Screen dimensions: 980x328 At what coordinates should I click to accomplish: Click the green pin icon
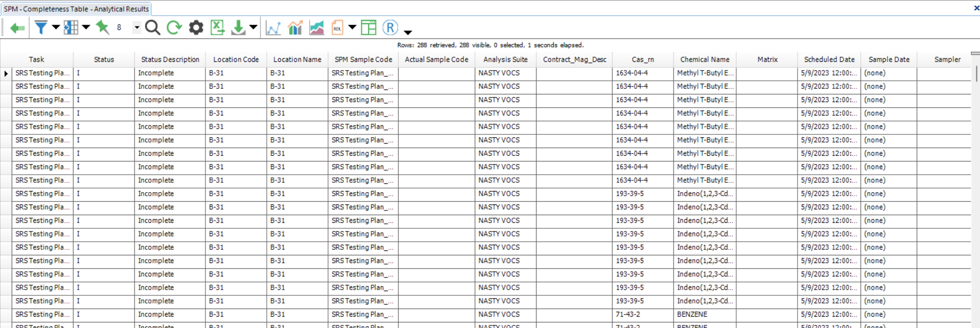[x=103, y=27]
